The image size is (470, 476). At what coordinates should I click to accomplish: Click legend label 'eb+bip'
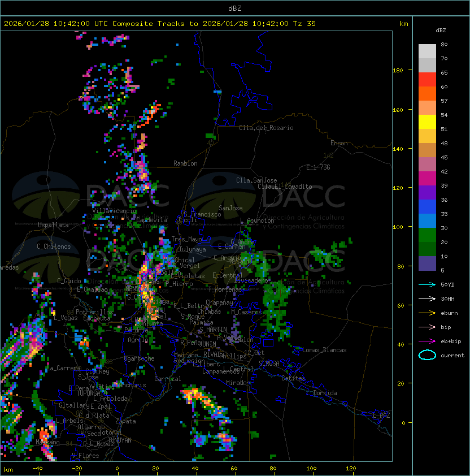click(x=451, y=341)
